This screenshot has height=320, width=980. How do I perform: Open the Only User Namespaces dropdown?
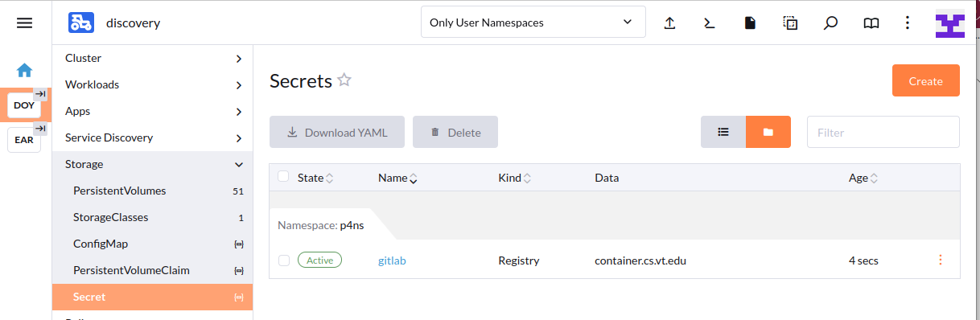pos(533,23)
